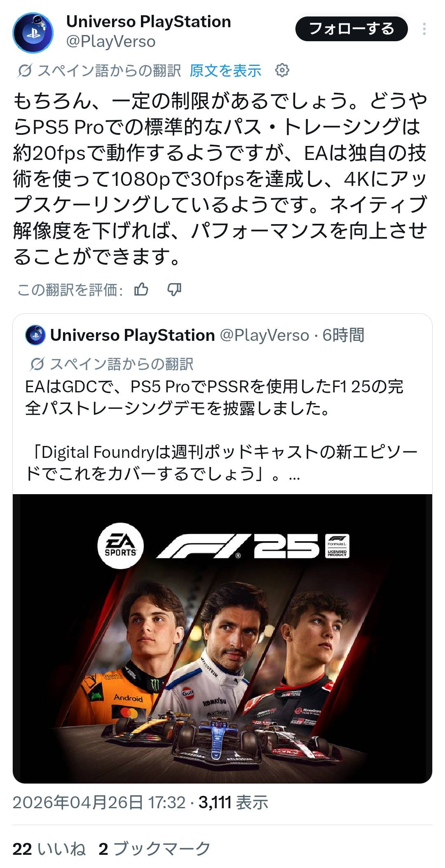Open the F1 25 cover image
The width and height of the screenshot is (445, 868).
coord(222,638)
